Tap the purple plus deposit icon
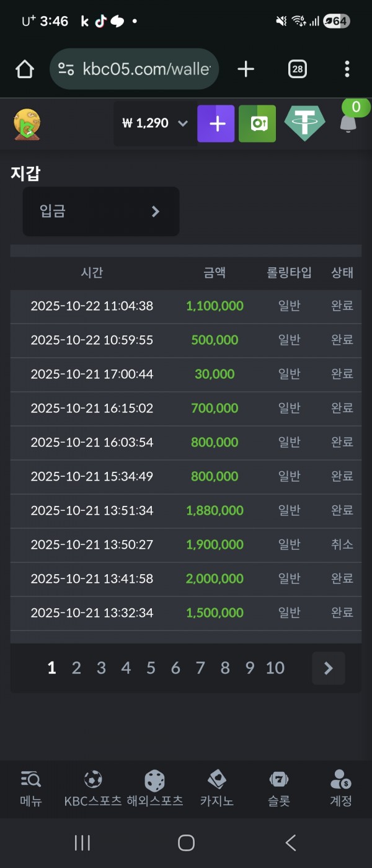372x868 pixels. 216,123
